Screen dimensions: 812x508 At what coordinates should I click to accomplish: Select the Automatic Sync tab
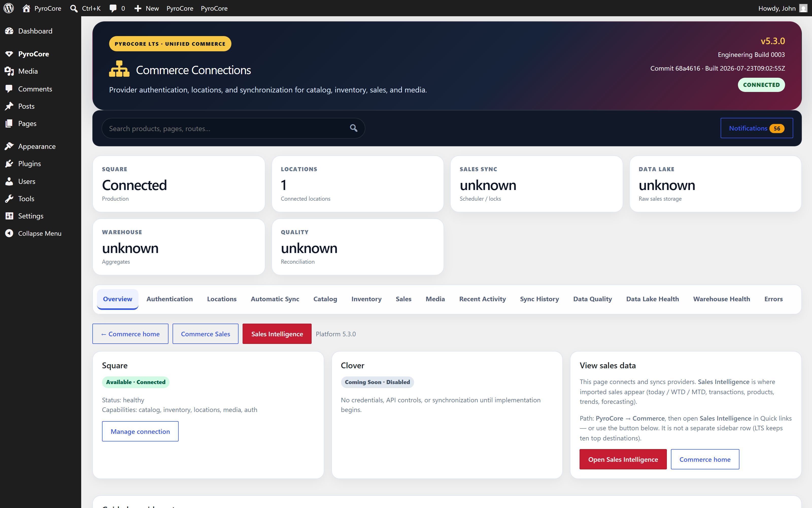pos(275,299)
